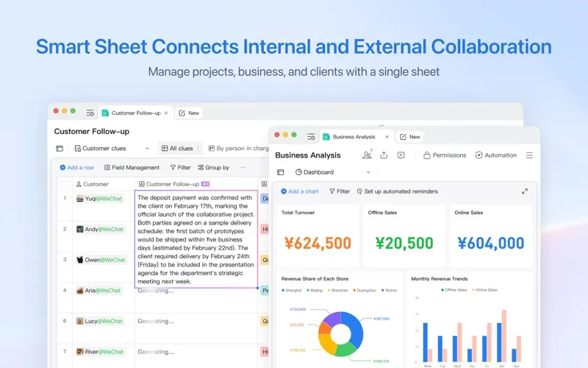Image resolution: width=588 pixels, height=368 pixels.
Task: Click Shanghai legend swatch in revenue share chart
Action: tap(284, 290)
